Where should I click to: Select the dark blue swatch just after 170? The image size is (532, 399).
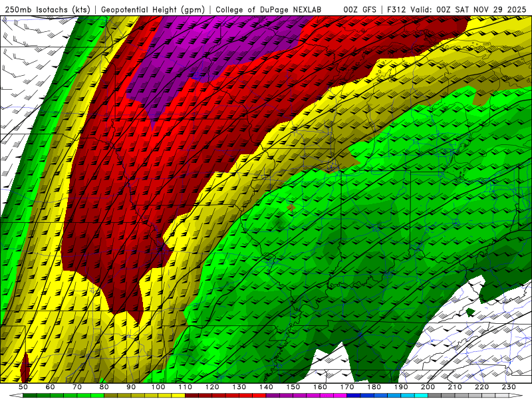[354, 396]
